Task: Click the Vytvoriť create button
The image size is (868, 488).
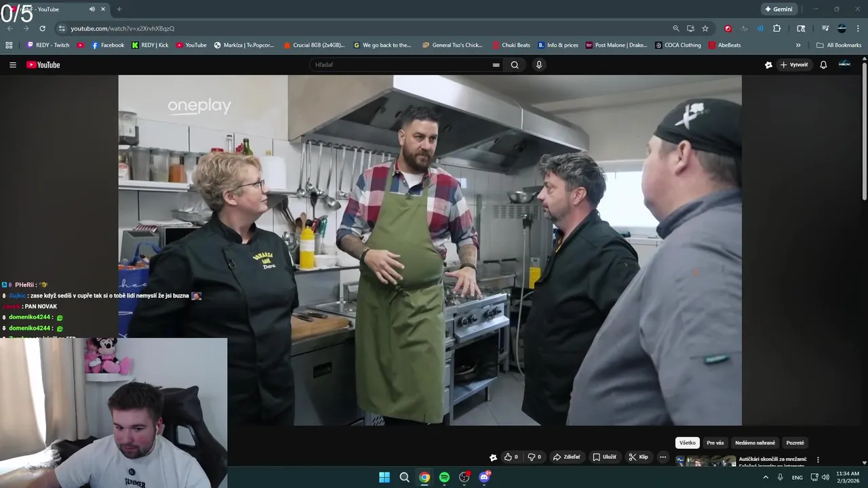Action: pos(794,65)
